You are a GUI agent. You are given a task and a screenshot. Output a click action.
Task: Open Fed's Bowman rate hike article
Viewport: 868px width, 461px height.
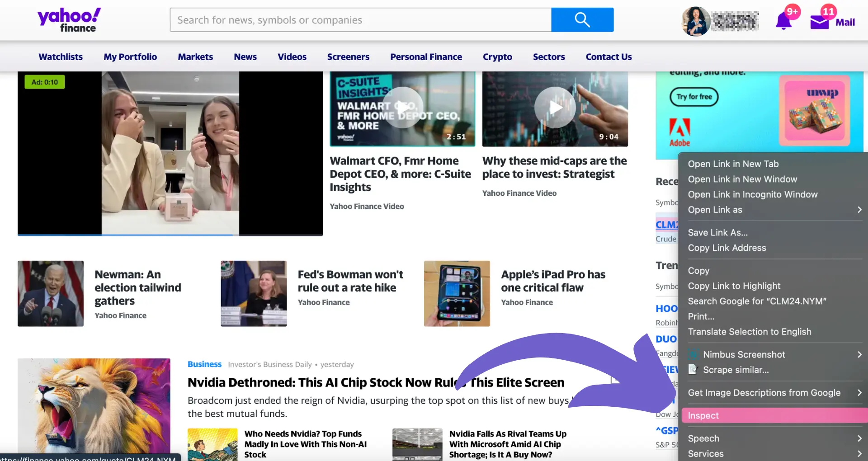(350, 281)
